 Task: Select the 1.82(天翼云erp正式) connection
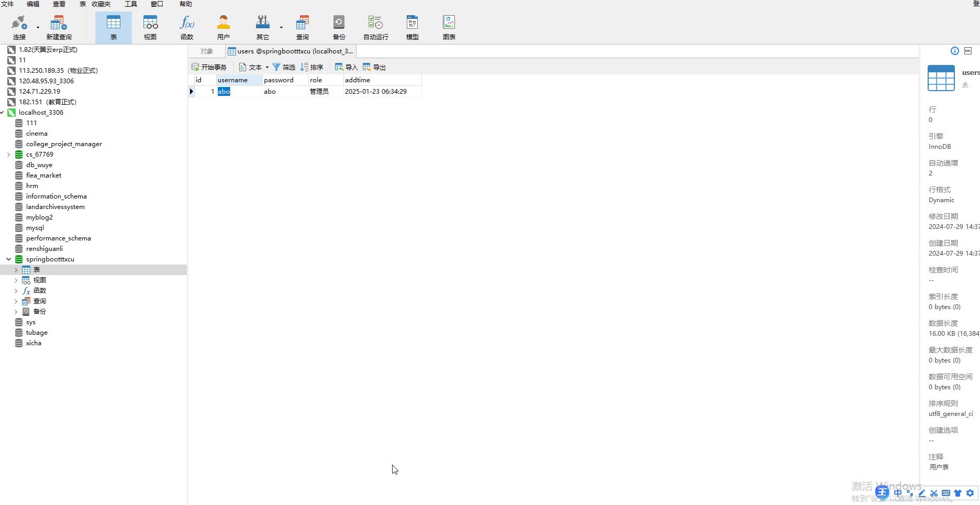click(x=48, y=50)
